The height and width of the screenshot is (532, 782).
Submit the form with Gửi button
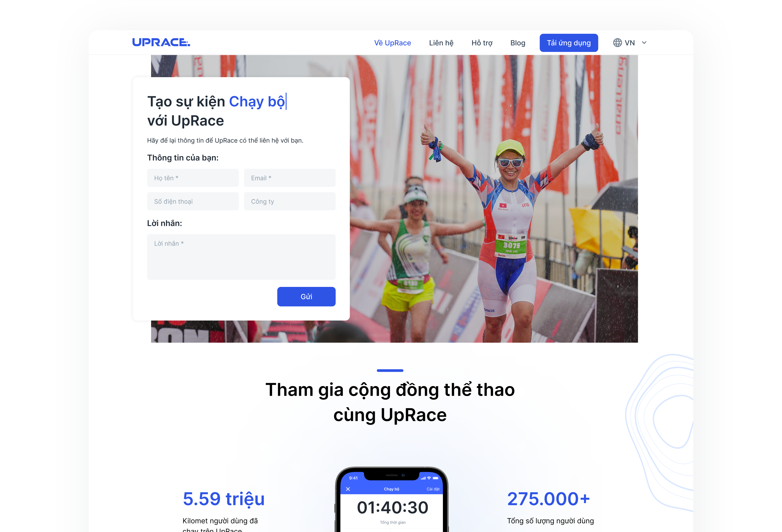306,296
